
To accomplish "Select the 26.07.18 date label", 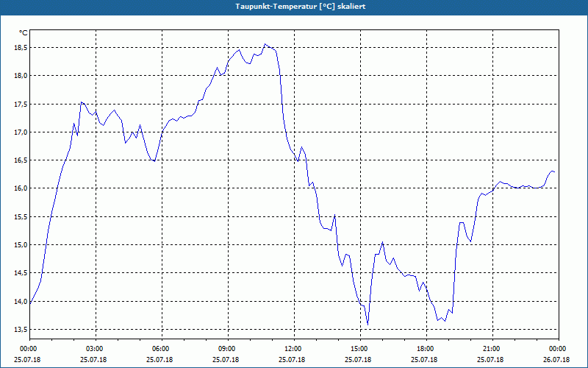I will [x=556, y=360].
